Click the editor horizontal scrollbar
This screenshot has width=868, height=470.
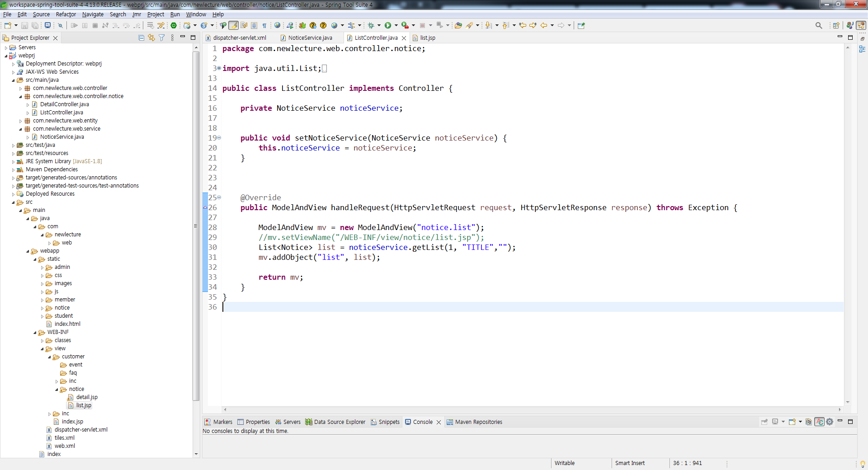tap(532, 409)
